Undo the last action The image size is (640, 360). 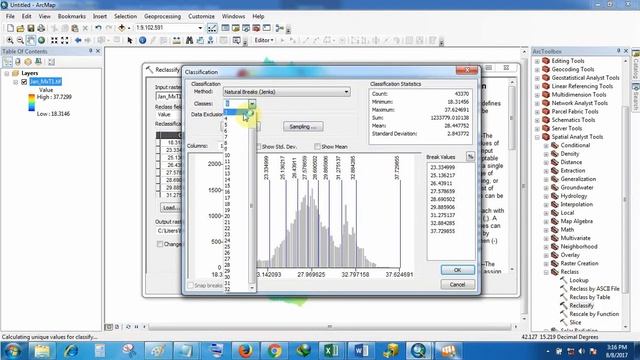[x=98, y=28]
